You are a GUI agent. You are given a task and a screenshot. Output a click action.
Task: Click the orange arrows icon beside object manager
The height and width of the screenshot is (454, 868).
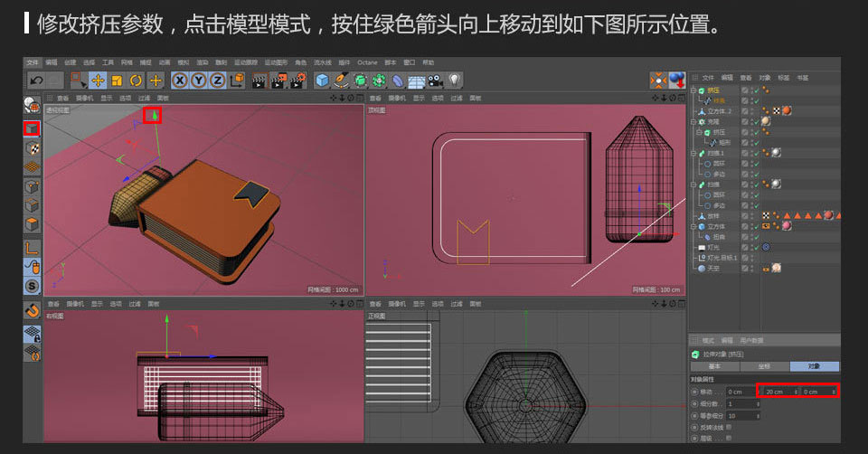point(658,80)
